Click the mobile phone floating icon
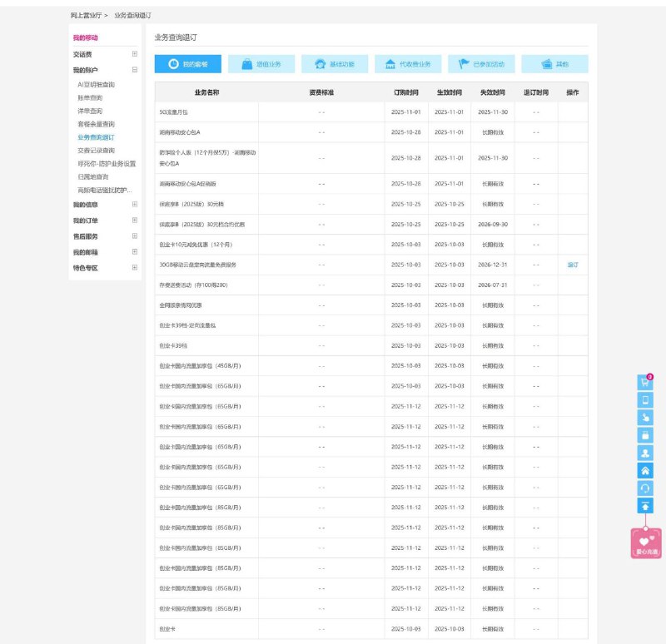Viewport: 666px width, 644px height. [644, 399]
